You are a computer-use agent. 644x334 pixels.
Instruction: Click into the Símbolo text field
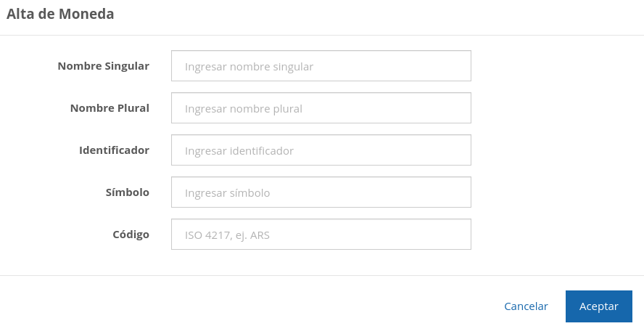pyautogui.click(x=321, y=192)
